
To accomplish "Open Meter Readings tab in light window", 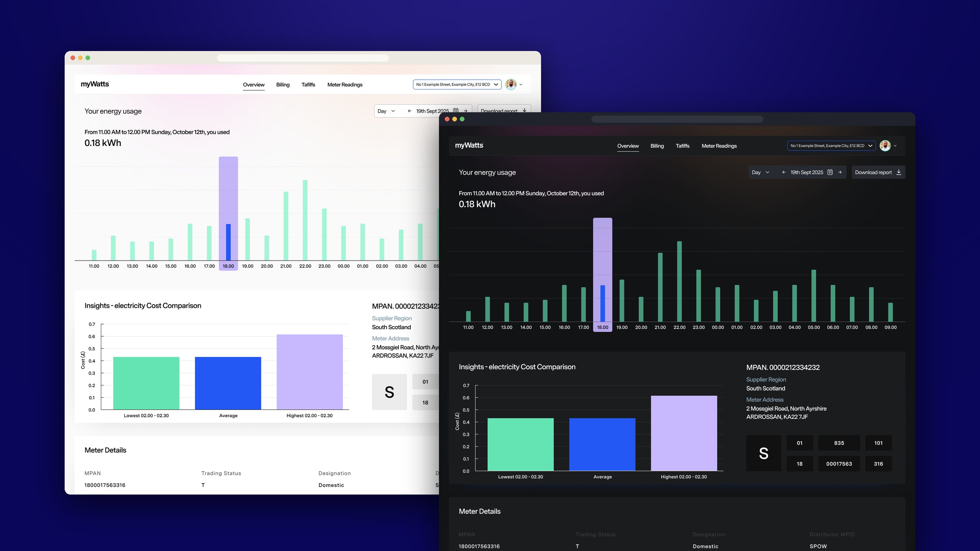I will pos(345,84).
